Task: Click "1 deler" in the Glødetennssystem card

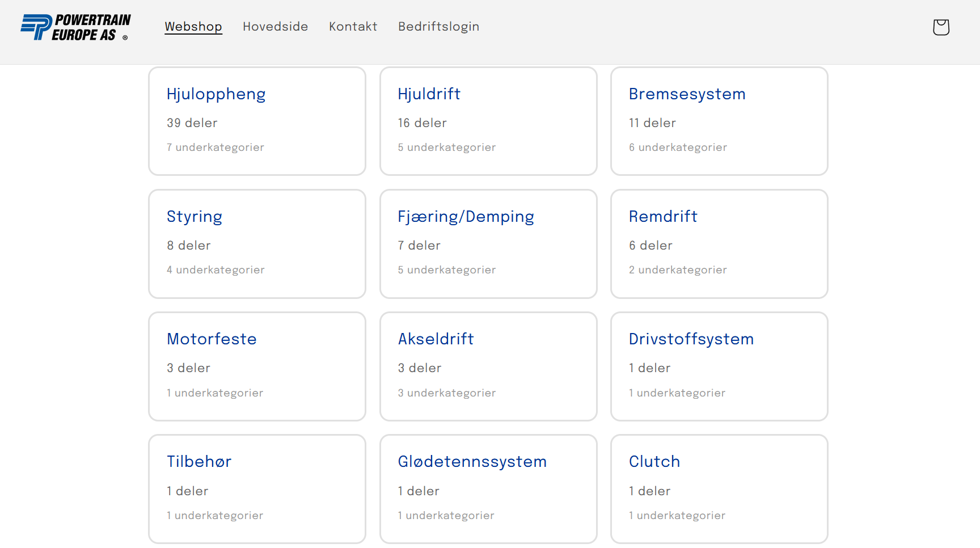Action: [x=419, y=491]
